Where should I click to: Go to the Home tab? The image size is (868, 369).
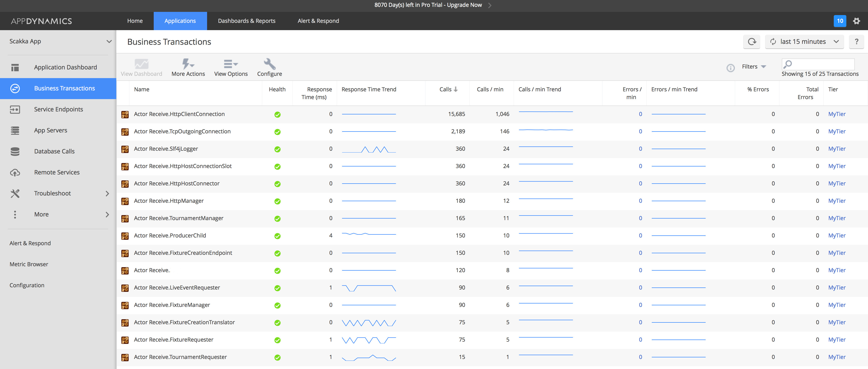coord(135,21)
